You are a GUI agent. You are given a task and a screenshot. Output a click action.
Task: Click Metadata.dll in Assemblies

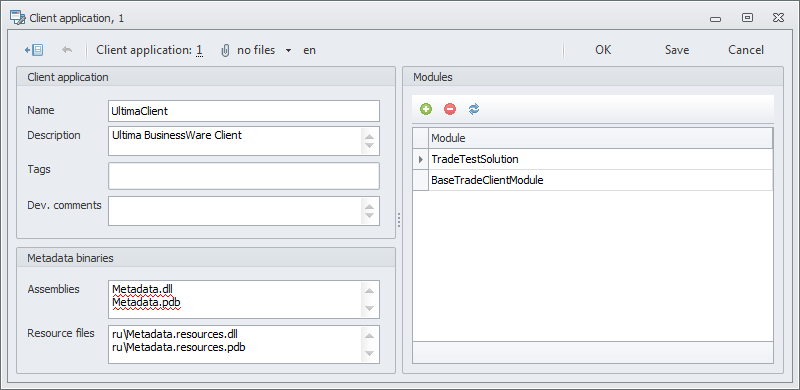(x=142, y=289)
